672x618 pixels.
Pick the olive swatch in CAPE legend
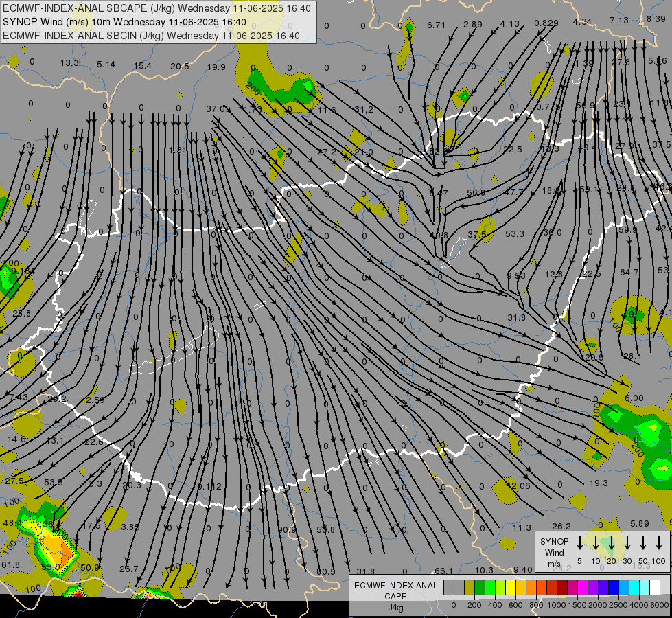point(470,587)
